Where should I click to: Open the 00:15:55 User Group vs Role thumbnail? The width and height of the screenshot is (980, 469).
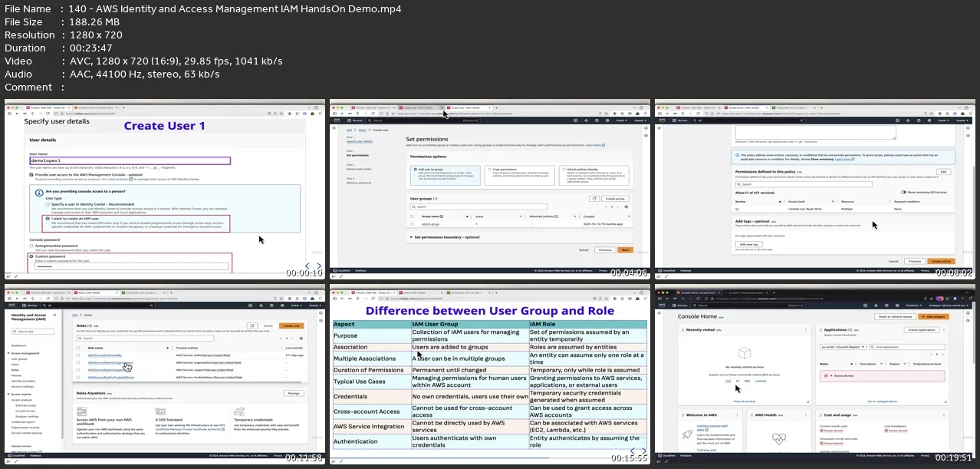(x=489, y=374)
